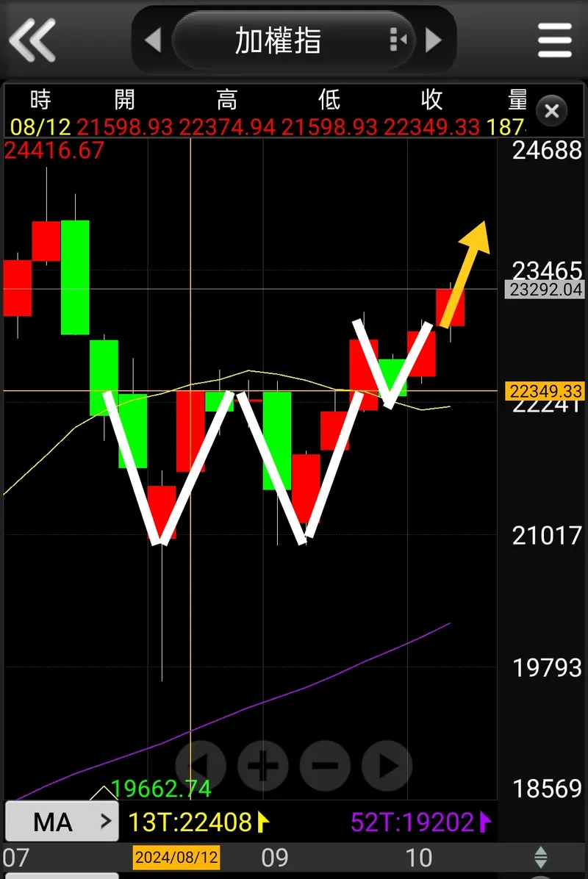Toggle the up-down stepper at bottom right
This screenshot has width=588, height=879.
pyautogui.click(x=540, y=857)
